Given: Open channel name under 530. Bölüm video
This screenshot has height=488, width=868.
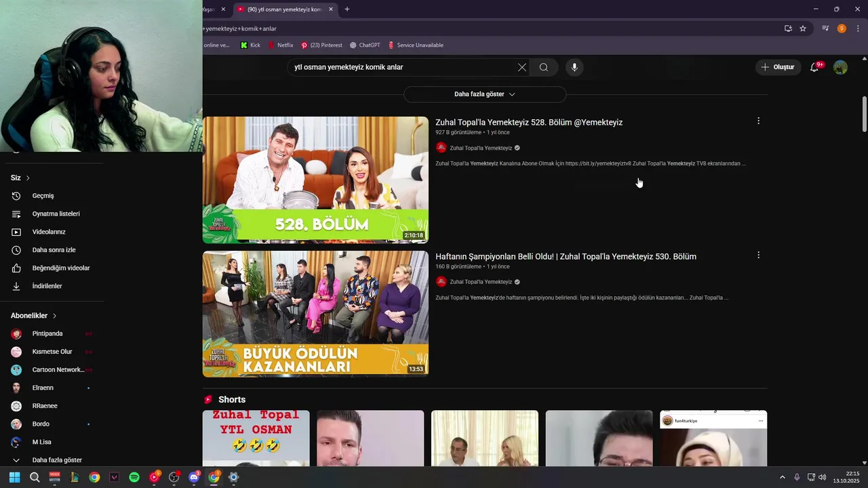Looking at the screenshot, I should point(481,282).
